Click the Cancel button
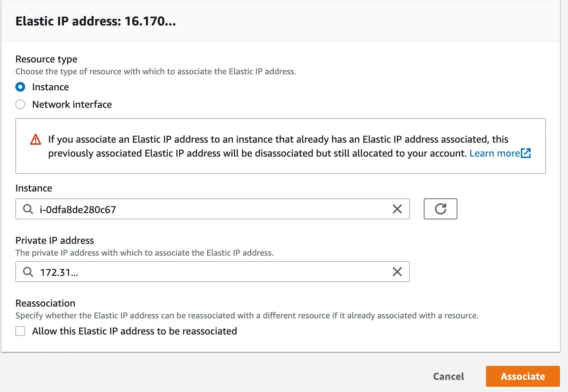Screen dimensions: 568x392 point(449,376)
